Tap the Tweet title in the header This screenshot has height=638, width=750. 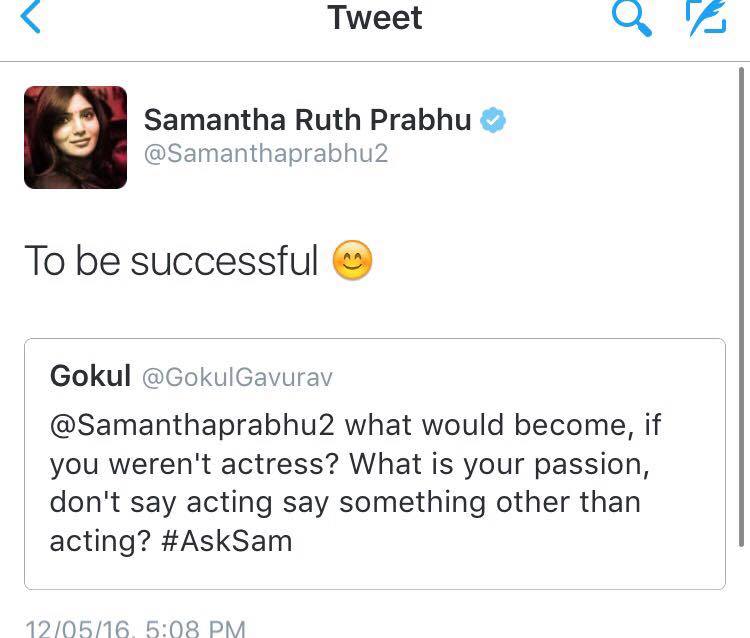pos(375,18)
